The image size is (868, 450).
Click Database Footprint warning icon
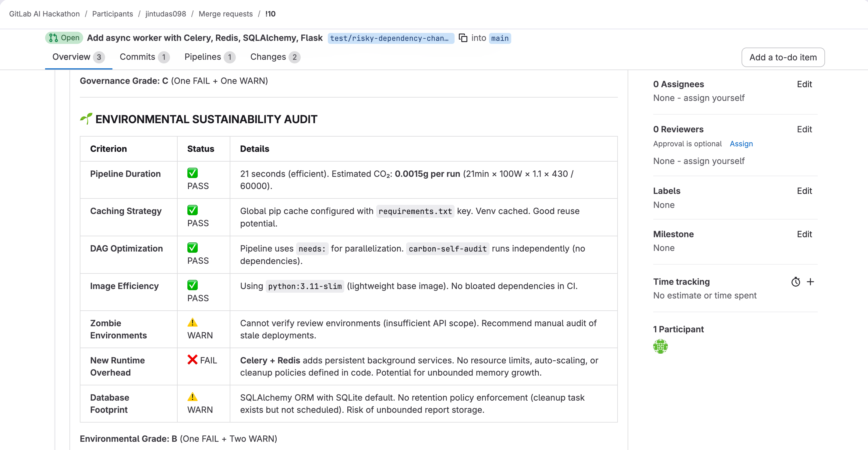pyautogui.click(x=193, y=397)
